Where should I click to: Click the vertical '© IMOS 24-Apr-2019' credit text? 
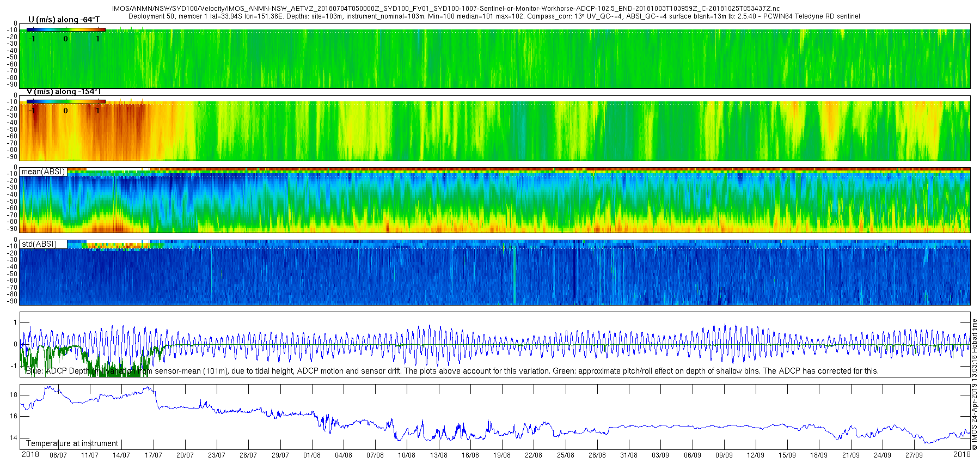[975, 384]
